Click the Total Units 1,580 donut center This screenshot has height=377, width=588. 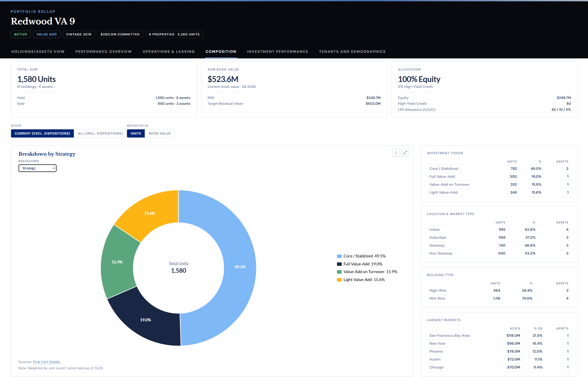click(x=178, y=268)
